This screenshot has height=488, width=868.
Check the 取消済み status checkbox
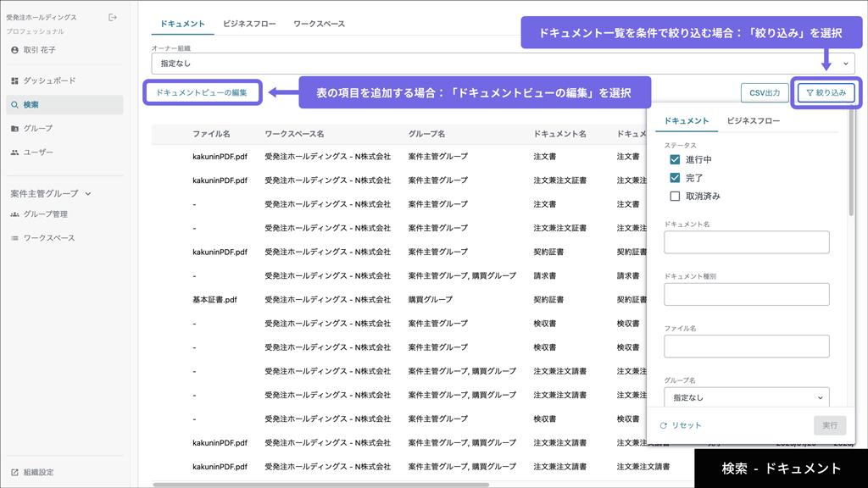click(x=675, y=196)
